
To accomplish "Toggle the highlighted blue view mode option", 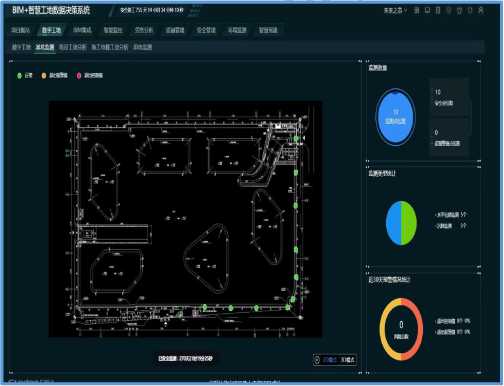I will [330, 360].
